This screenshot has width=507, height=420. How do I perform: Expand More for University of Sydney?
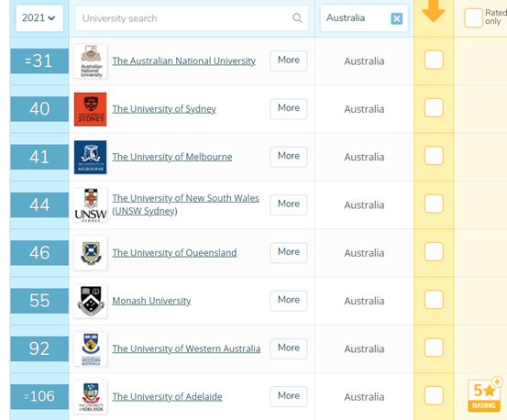[x=289, y=108]
